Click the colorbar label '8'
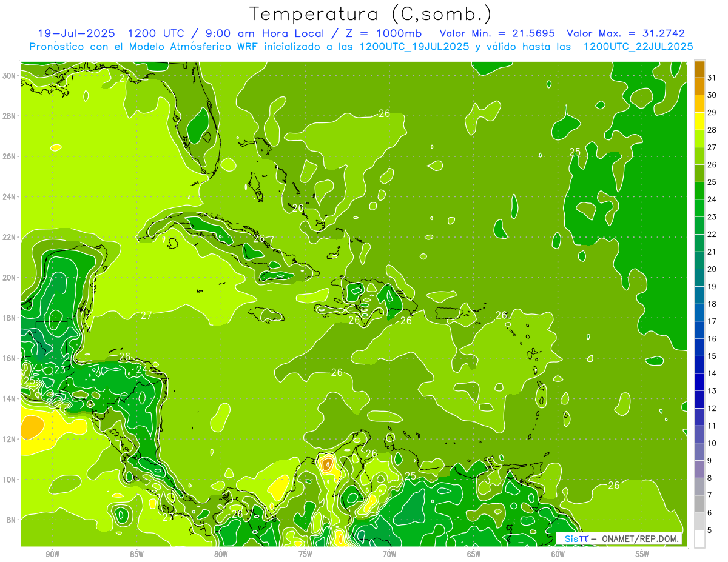The image size is (728, 562). (710, 478)
